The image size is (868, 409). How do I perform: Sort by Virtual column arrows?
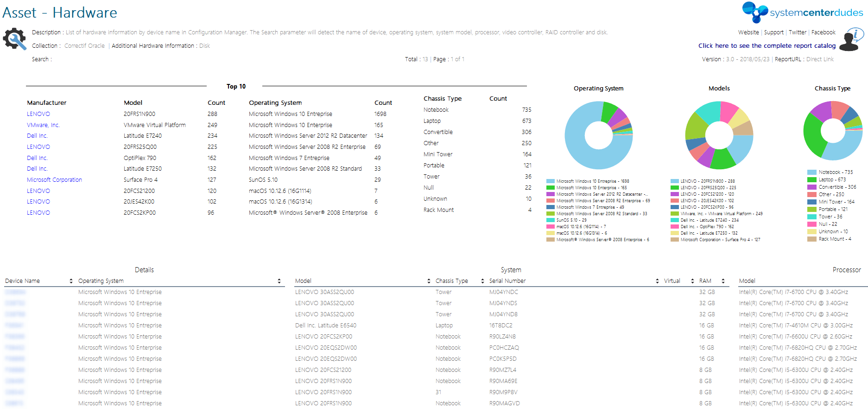click(692, 281)
